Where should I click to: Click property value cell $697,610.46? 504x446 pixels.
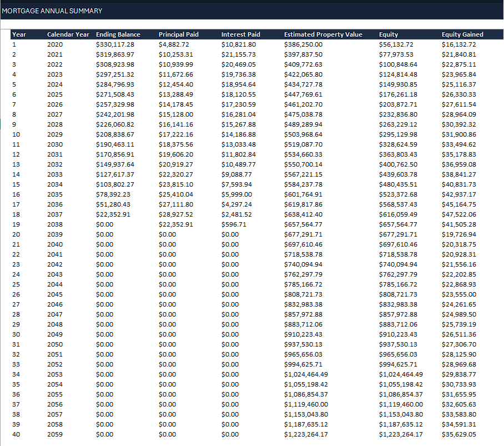click(x=303, y=244)
